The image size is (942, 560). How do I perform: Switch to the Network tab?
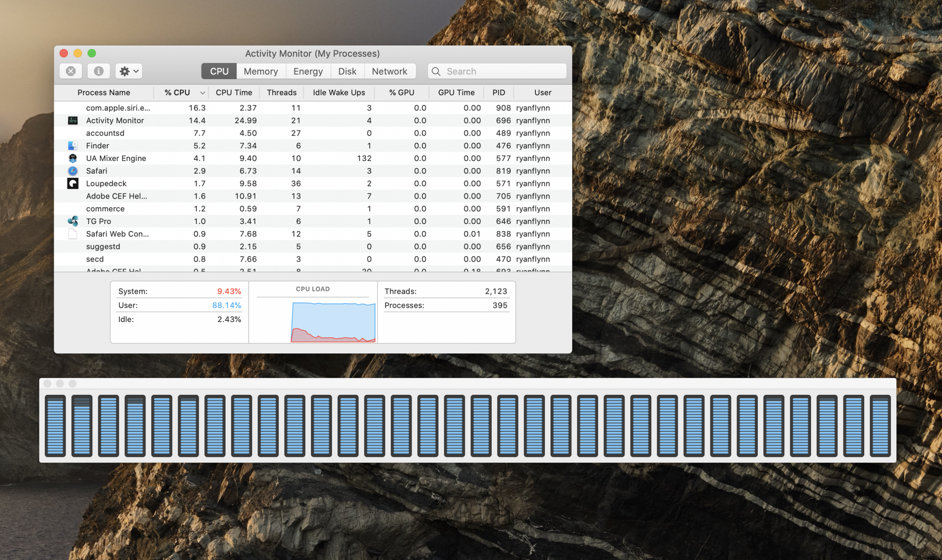click(x=390, y=71)
